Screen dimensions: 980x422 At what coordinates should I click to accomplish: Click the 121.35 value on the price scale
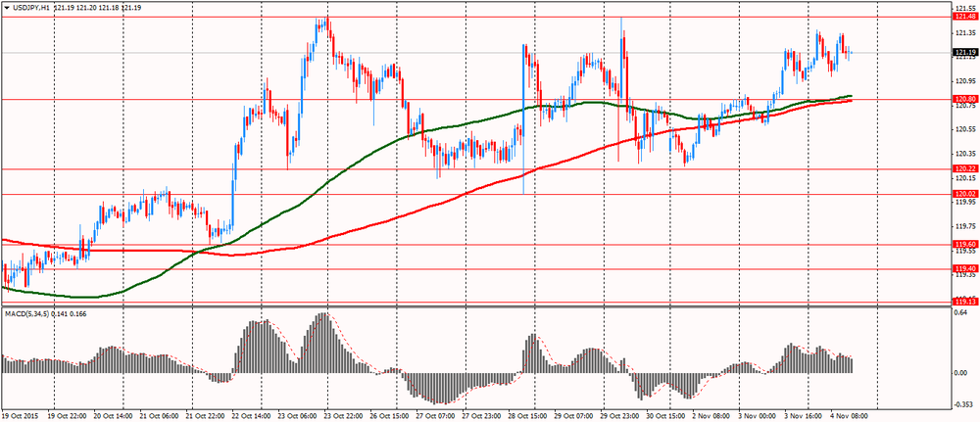(965, 32)
